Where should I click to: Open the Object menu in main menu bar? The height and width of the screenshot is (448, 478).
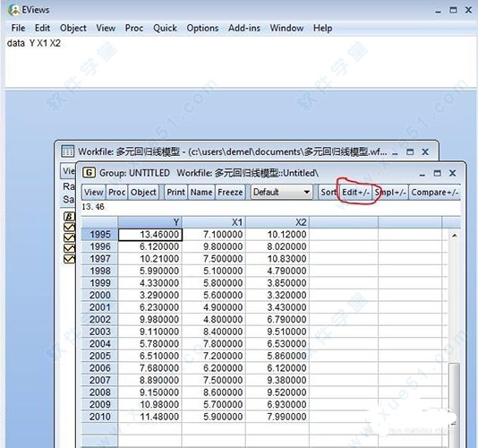point(73,28)
